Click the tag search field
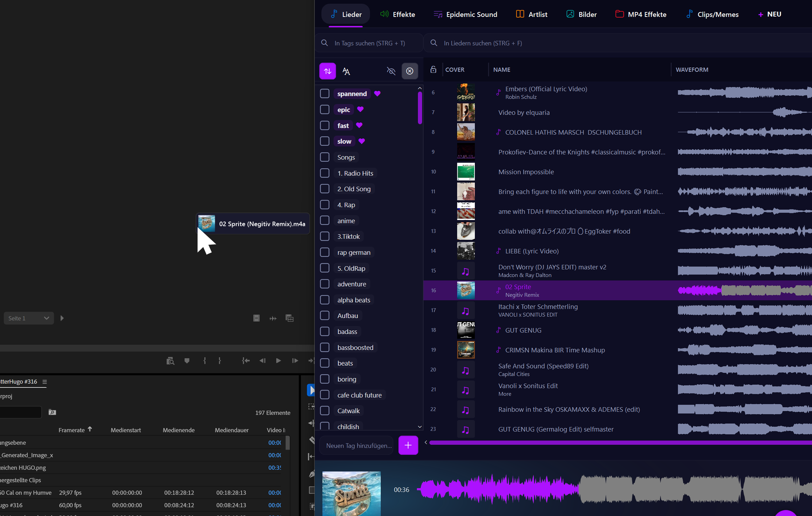Viewport: 812px width, 516px height. click(x=369, y=43)
